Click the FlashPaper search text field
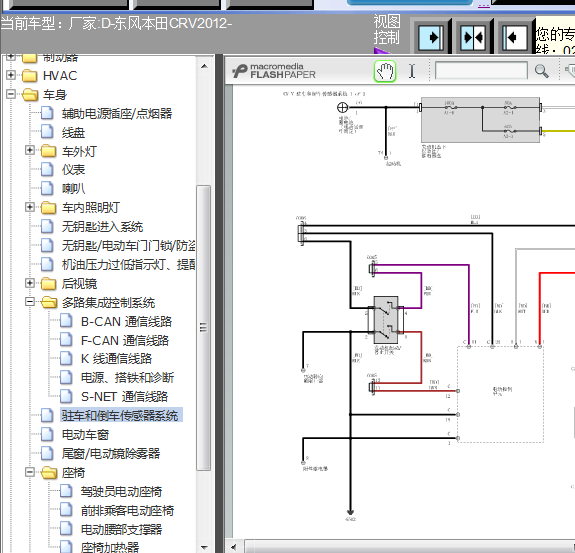The width and height of the screenshot is (575, 553). coord(481,70)
